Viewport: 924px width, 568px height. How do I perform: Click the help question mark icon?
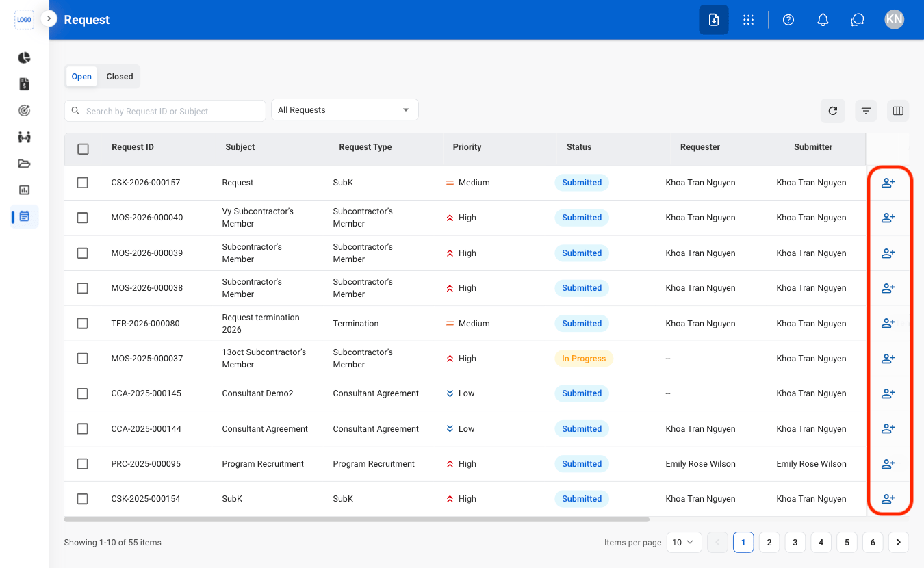tap(788, 20)
